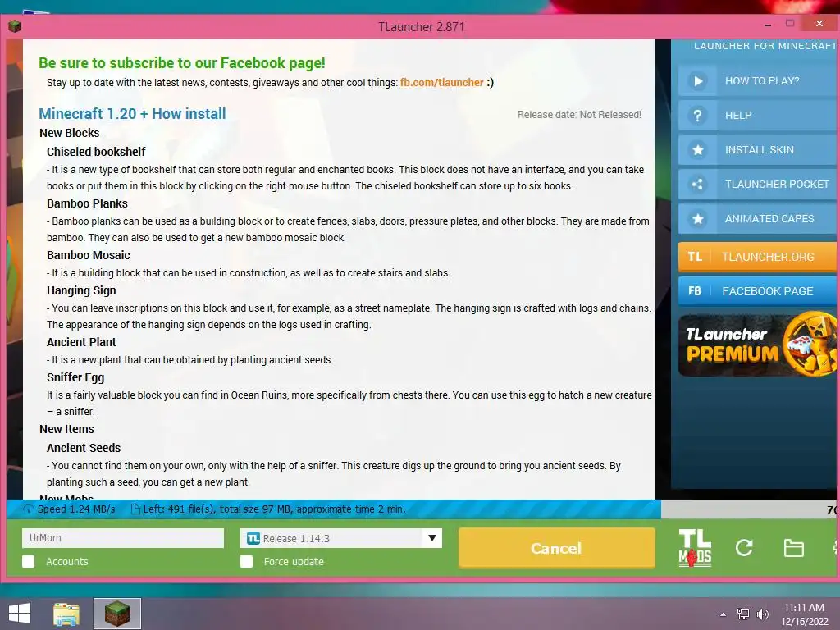Click the TLauncher Pocket share icon
840x630 pixels.
(697, 185)
